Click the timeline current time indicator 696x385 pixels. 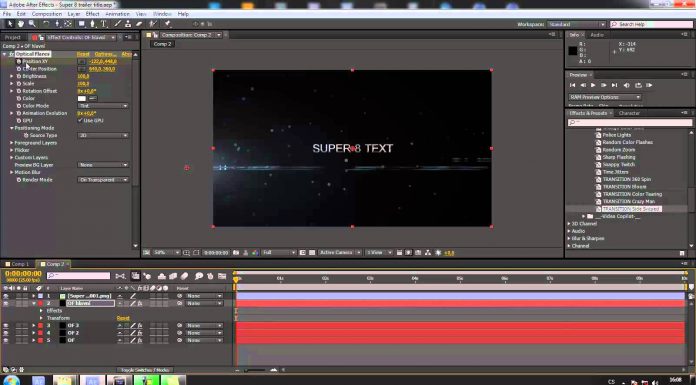(x=237, y=279)
